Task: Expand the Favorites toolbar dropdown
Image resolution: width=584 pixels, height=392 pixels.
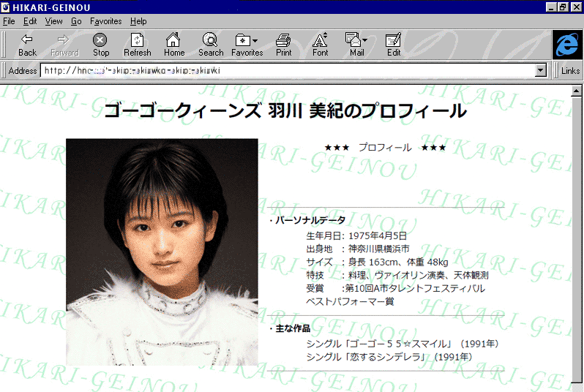Action: coord(255,40)
